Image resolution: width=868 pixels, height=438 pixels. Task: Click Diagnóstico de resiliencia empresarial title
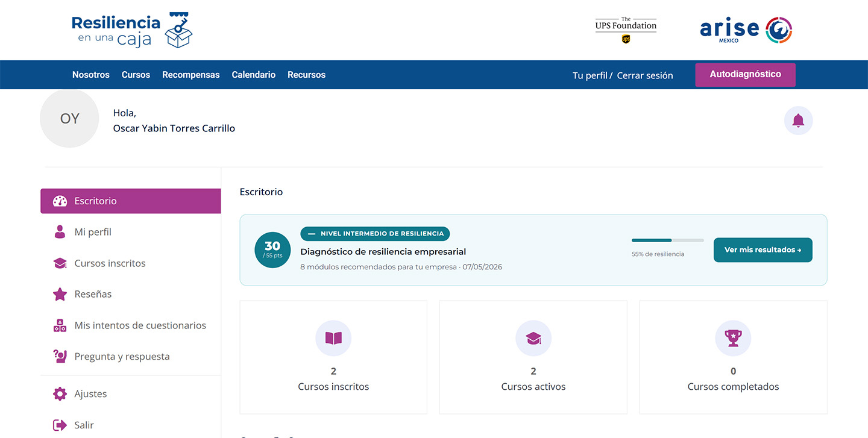383,252
